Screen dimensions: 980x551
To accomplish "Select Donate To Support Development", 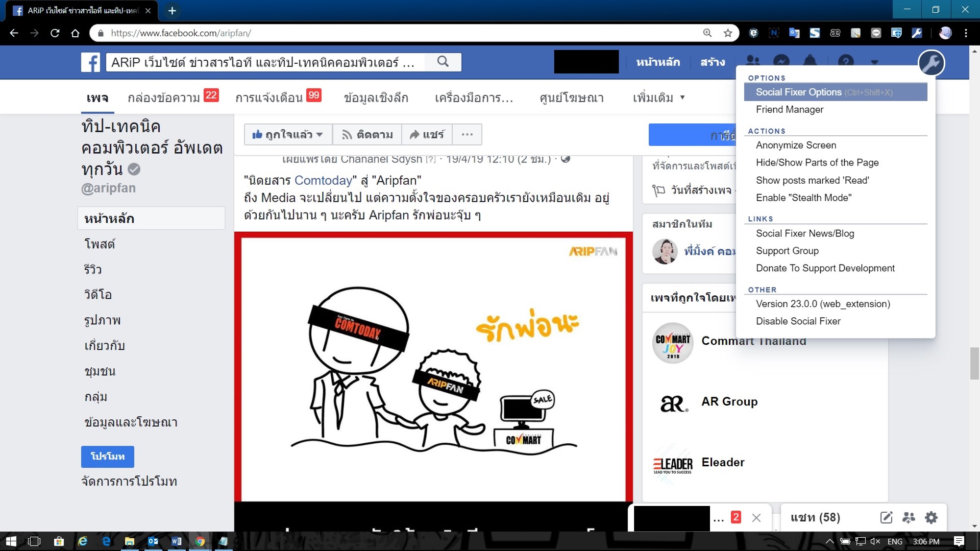I will point(825,268).
